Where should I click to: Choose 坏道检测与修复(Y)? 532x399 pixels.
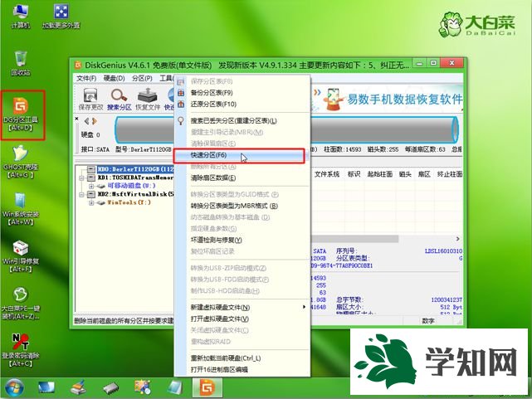point(216,240)
